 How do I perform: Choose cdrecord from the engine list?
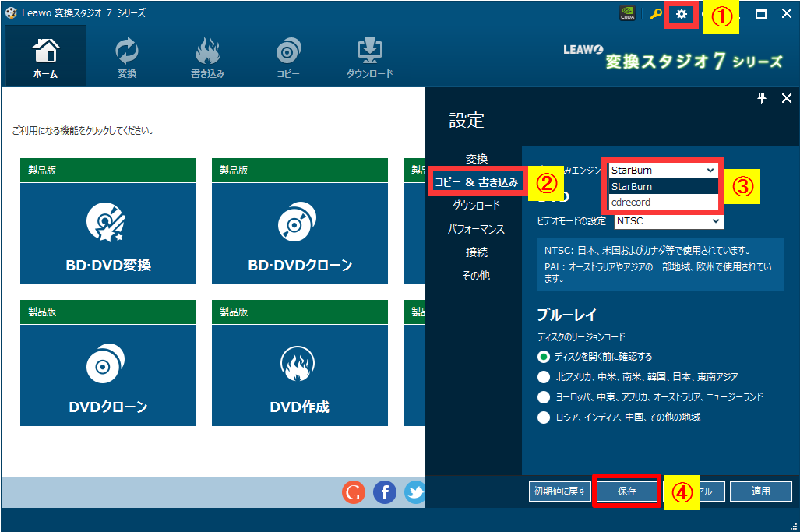[x=631, y=203]
